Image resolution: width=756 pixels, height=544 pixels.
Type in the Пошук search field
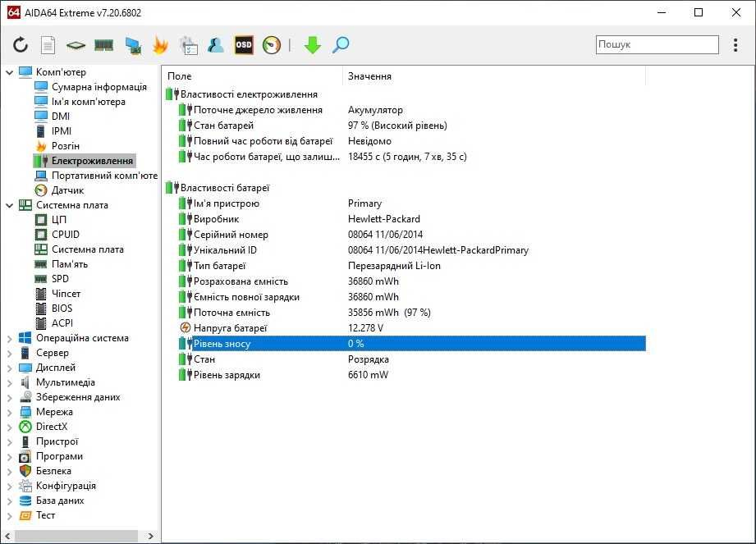657,44
